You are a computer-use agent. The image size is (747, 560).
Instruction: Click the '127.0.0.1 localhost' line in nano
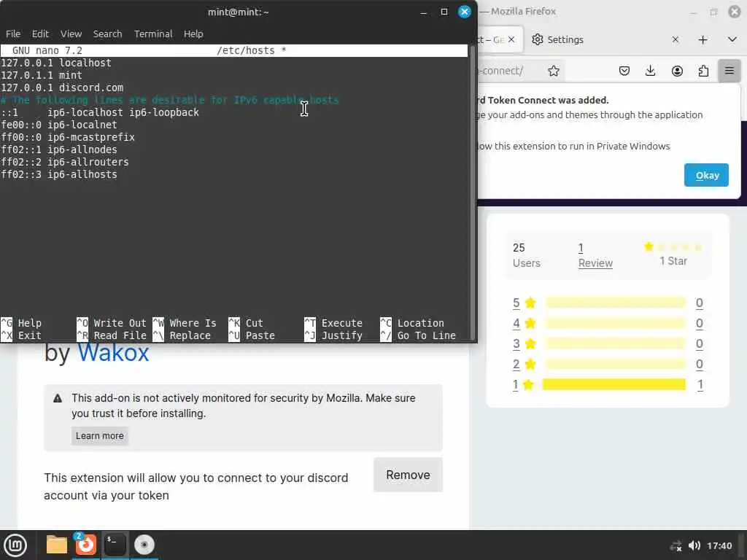point(56,63)
